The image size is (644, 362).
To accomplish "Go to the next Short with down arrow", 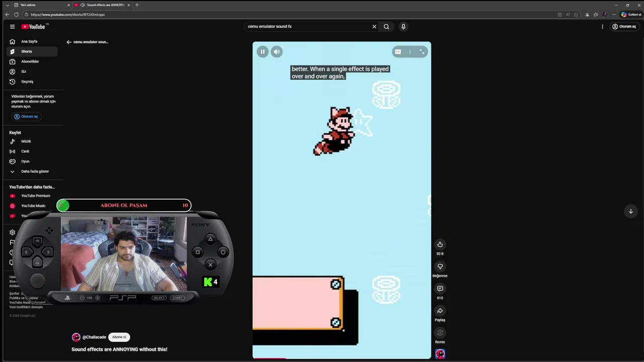I will pyautogui.click(x=631, y=211).
